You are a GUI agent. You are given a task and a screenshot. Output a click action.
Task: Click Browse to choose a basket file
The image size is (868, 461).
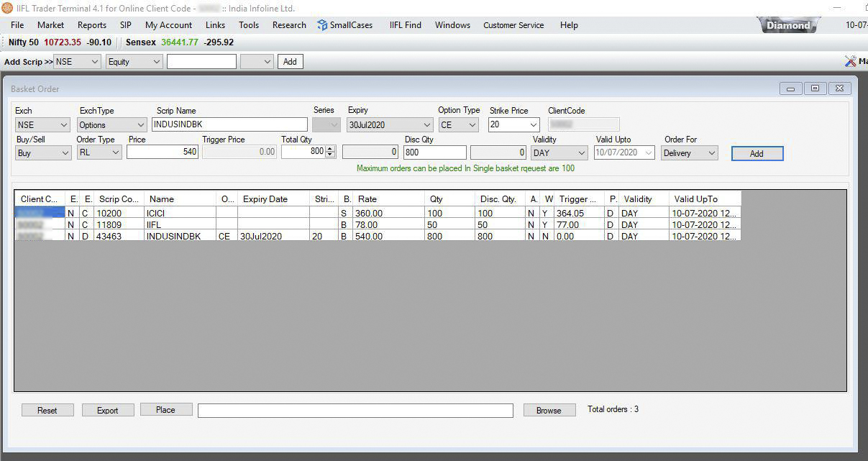(x=549, y=410)
